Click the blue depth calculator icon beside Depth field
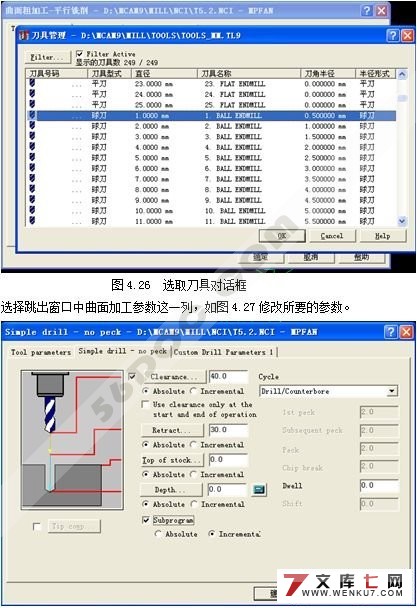417x608 pixels. click(x=259, y=490)
